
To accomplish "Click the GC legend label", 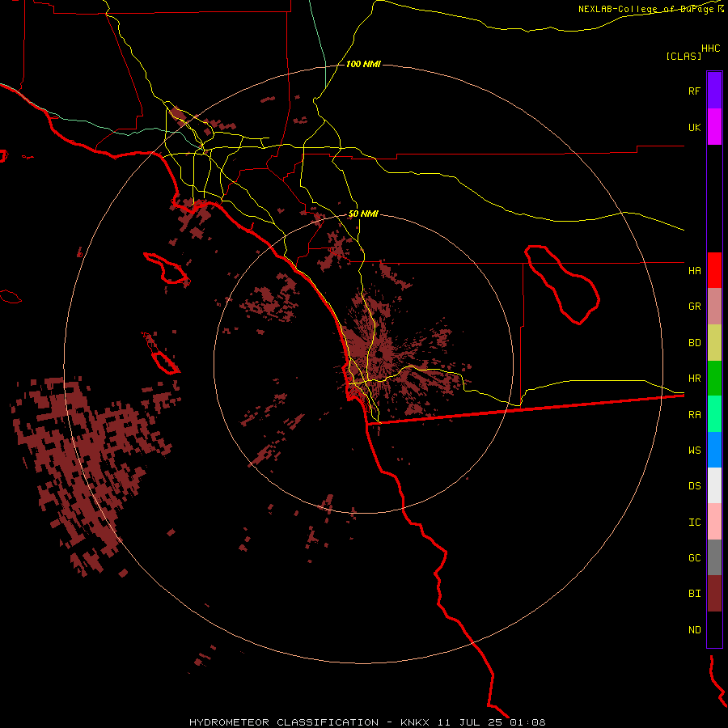I will [x=694, y=558].
